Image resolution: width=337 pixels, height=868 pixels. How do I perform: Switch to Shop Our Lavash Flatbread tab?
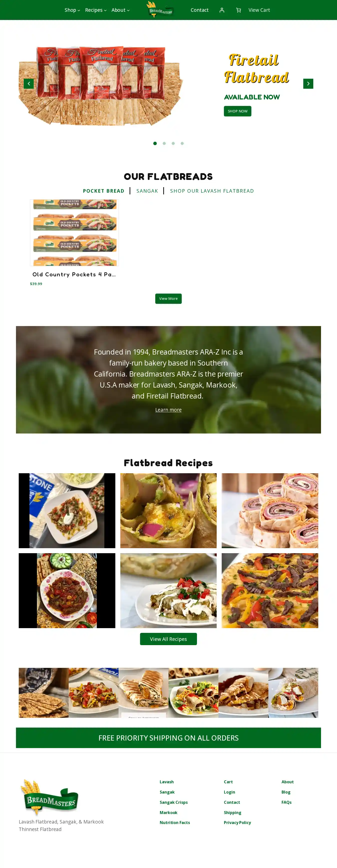[x=212, y=191]
